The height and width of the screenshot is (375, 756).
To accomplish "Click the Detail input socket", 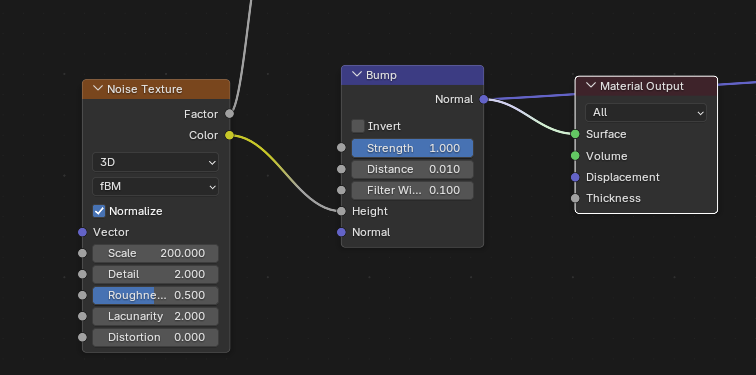I will tap(82, 274).
